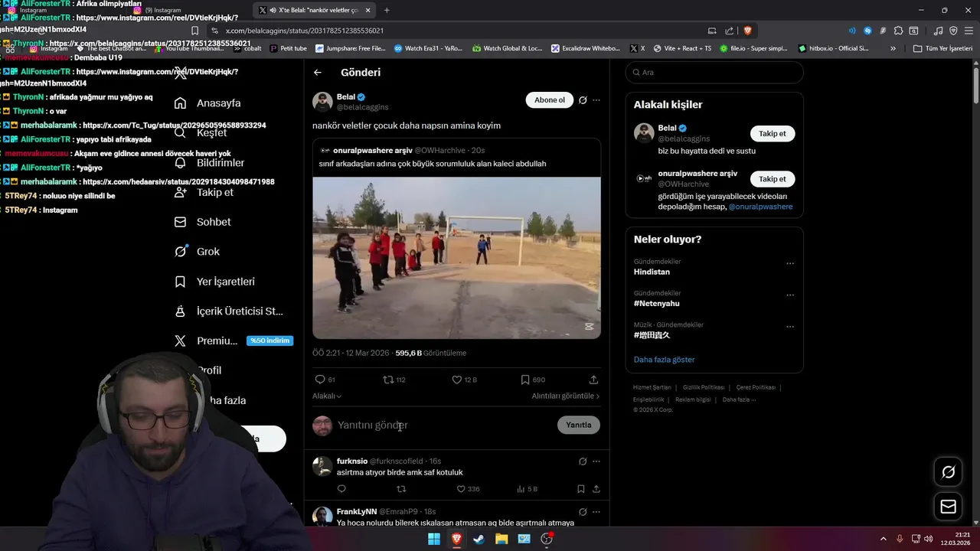
Task: Click the Grok icon beside Abone ol
Action: [583, 100]
